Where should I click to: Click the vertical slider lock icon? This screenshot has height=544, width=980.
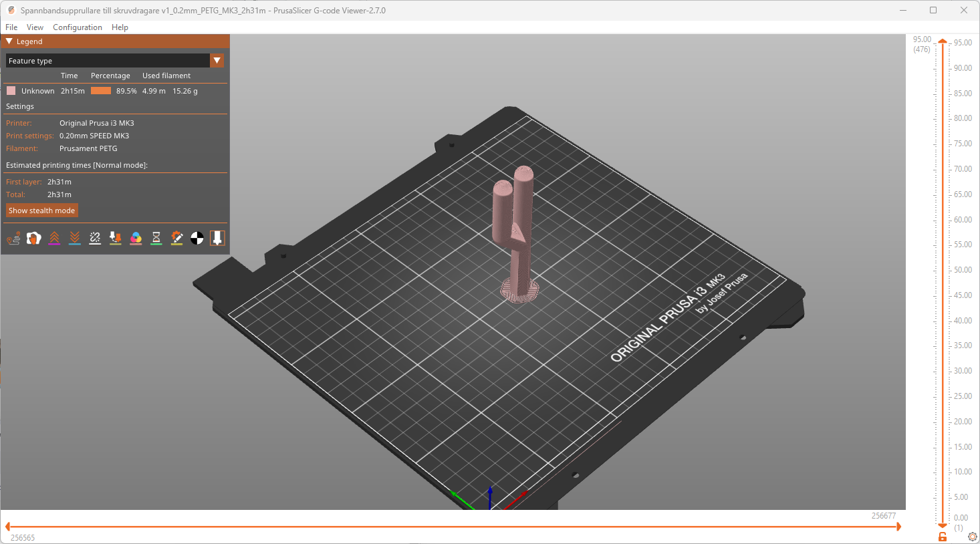point(943,537)
